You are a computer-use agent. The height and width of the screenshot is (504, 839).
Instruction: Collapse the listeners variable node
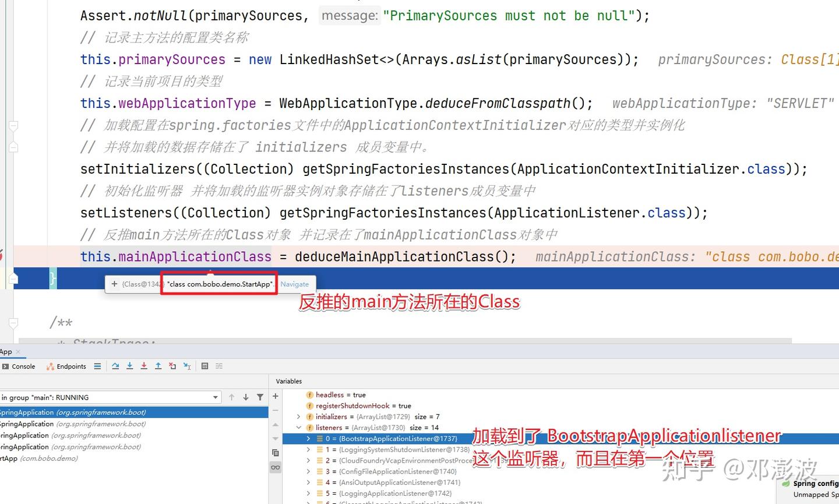[x=299, y=427]
